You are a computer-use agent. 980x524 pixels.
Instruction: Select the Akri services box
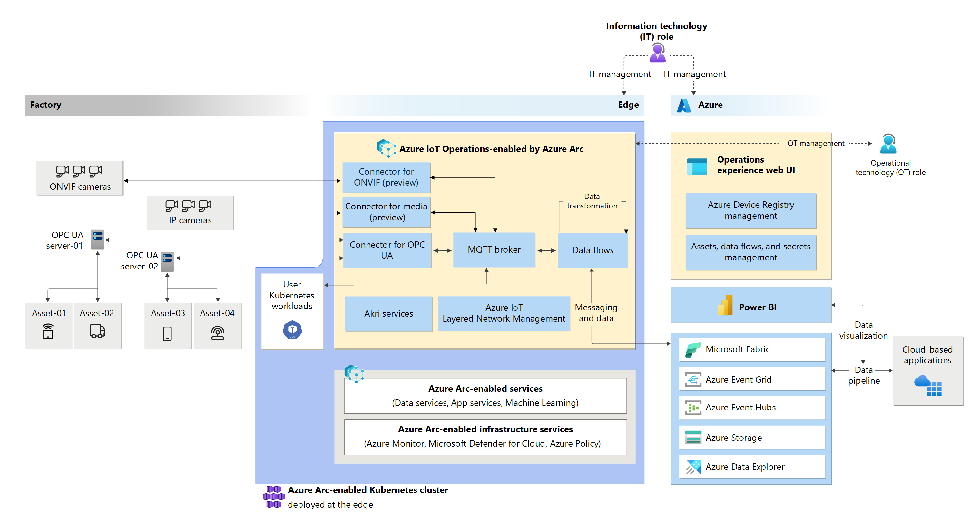(388, 314)
